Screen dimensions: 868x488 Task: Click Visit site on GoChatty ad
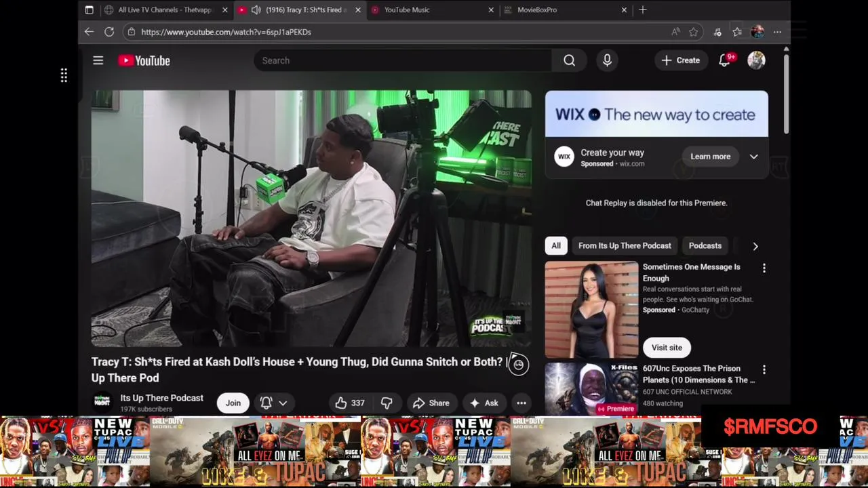coord(667,348)
